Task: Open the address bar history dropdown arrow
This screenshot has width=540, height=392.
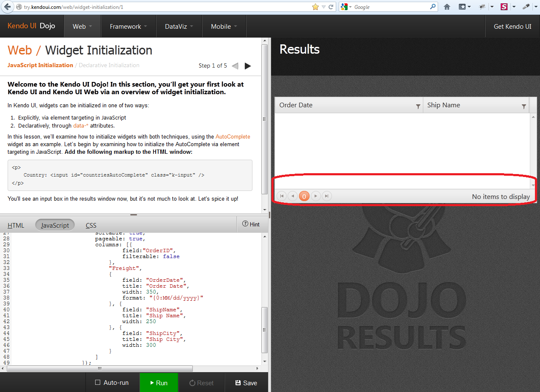Action: (323, 7)
